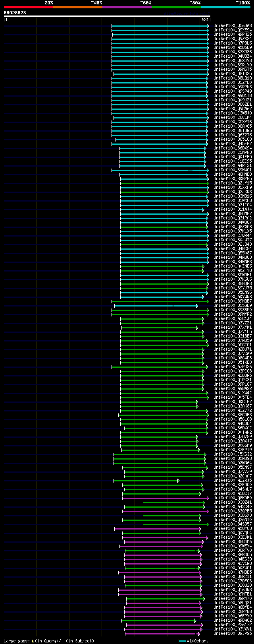This screenshot has height=644, width=254.
Task: Click the UniRef100_Q1PK31 label
Action: pos(233,380)
